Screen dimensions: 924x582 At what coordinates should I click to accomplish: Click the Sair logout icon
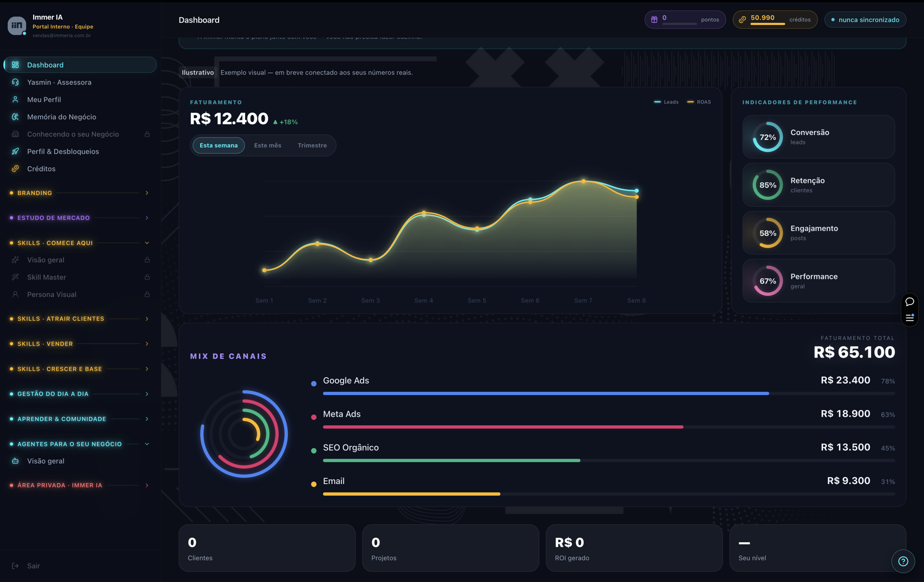coord(15,566)
